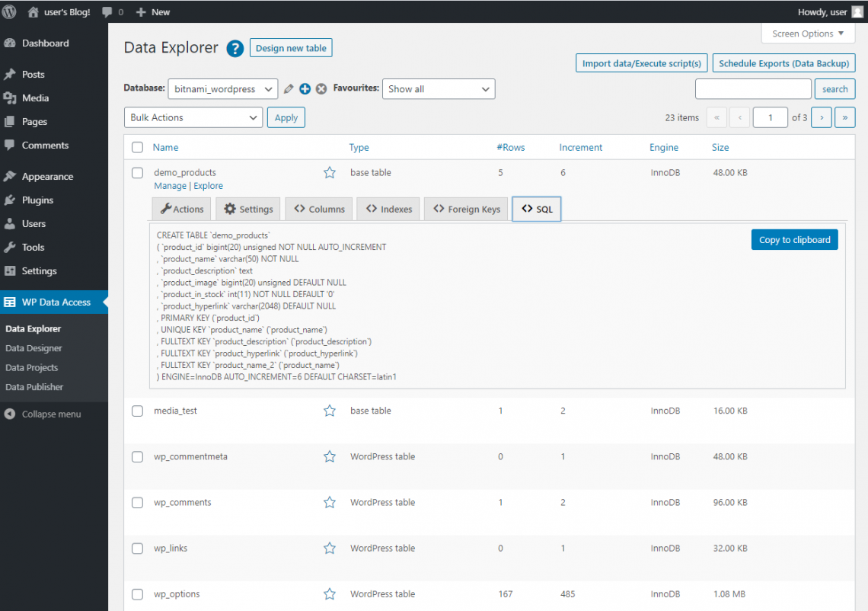Click the add database plus icon

[x=305, y=88]
